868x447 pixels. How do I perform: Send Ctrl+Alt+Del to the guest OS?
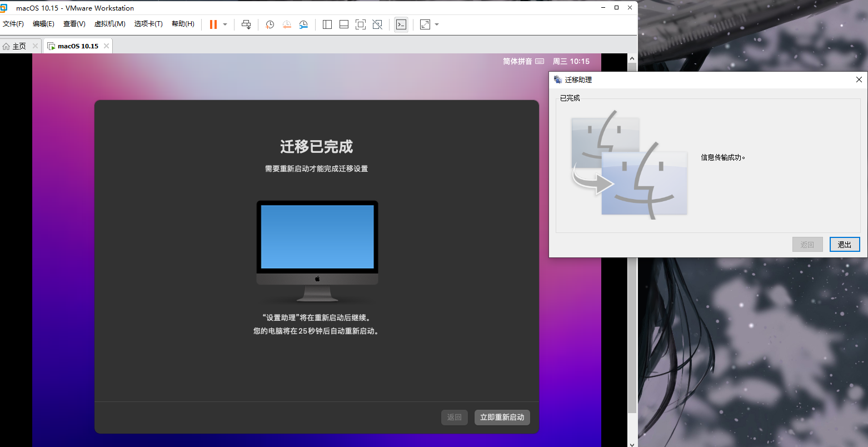click(x=246, y=24)
